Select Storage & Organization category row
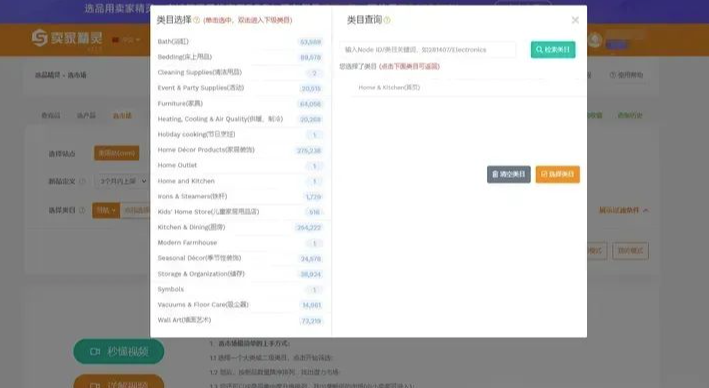This screenshot has width=709, height=388. pos(240,274)
